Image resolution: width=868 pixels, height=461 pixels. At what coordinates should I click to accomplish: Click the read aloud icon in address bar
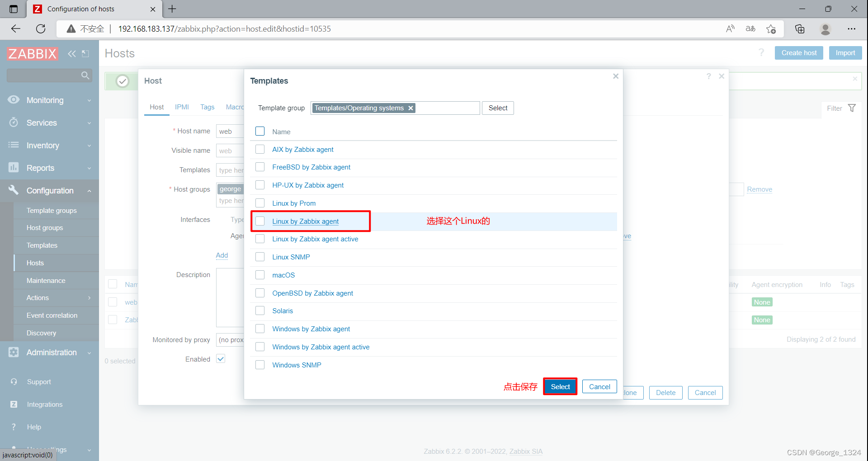pyautogui.click(x=730, y=29)
